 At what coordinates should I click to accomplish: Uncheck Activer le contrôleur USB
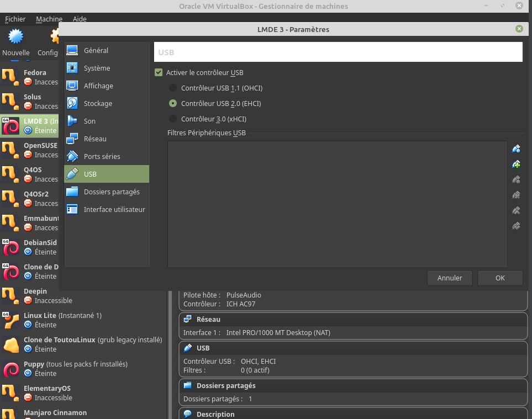click(159, 72)
